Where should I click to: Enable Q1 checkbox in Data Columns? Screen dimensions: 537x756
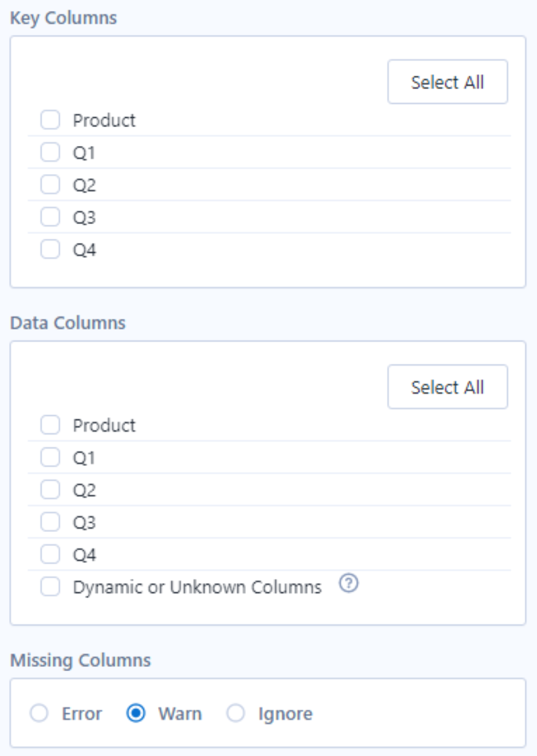click(50, 457)
